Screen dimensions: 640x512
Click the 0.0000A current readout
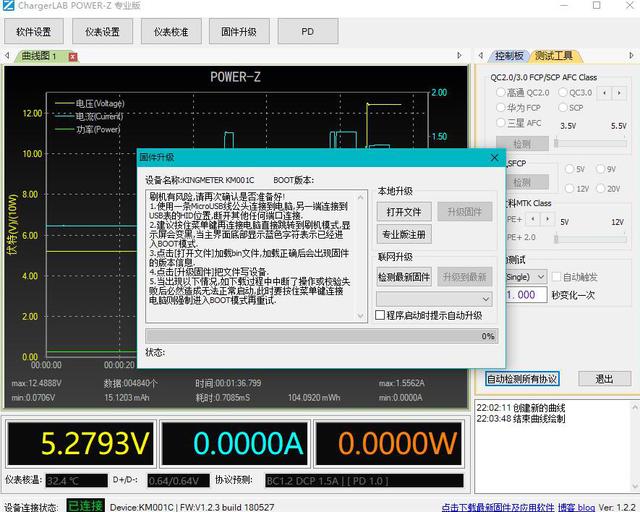[x=235, y=444]
